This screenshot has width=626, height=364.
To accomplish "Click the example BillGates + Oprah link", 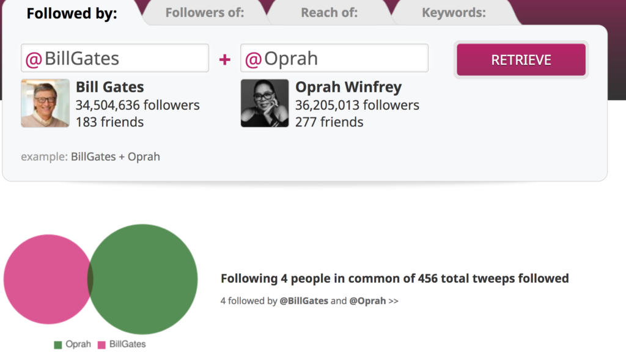I will tap(116, 157).
